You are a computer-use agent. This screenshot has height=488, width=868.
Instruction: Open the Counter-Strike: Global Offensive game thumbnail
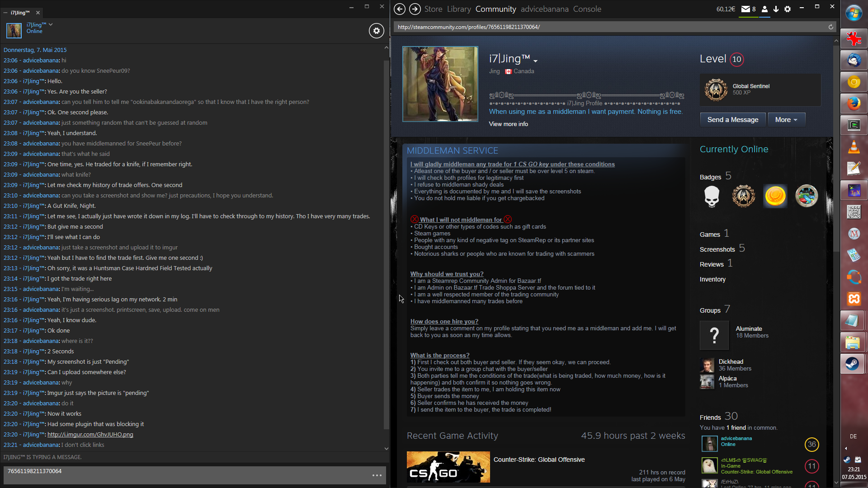tap(448, 467)
